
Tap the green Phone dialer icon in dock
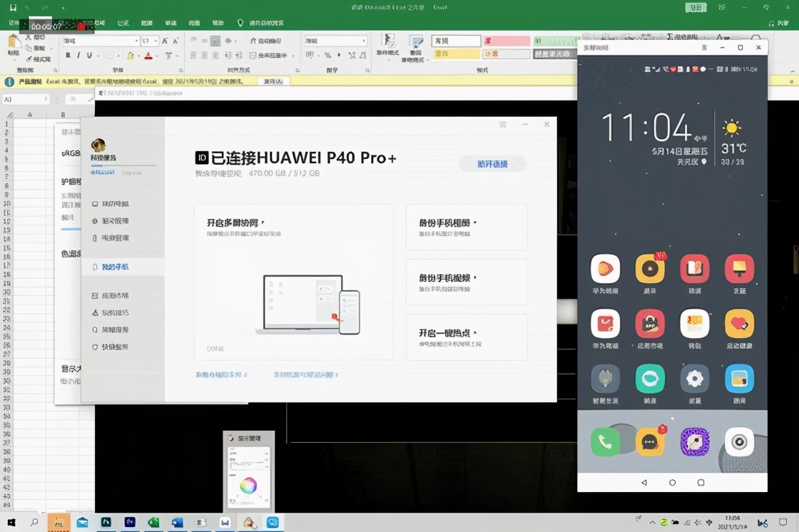pyautogui.click(x=605, y=442)
